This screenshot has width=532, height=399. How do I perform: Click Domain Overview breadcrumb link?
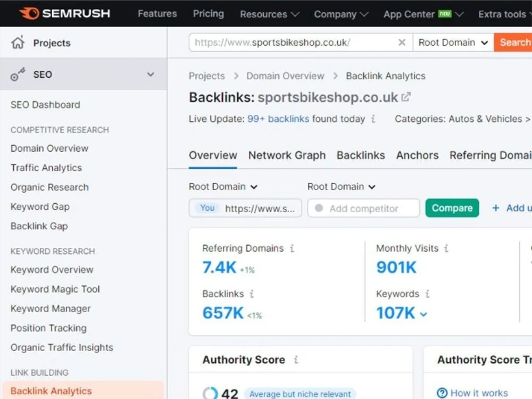[x=285, y=76]
